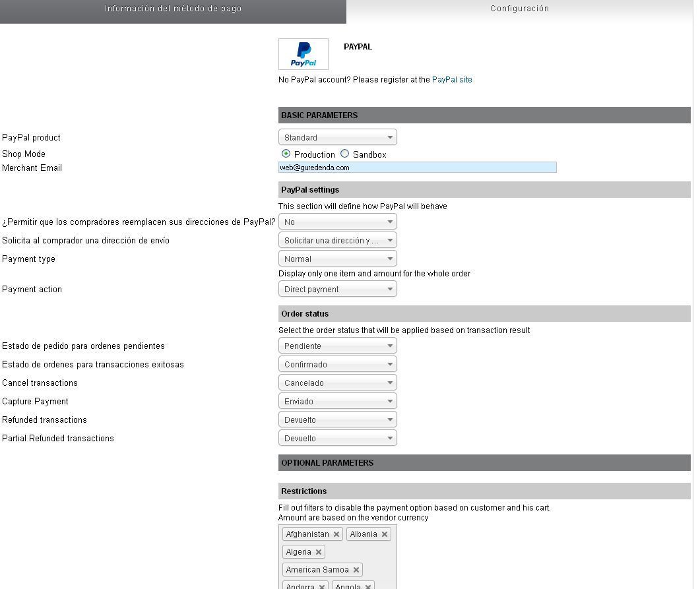Open the Payment action dropdown

point(338,289)
